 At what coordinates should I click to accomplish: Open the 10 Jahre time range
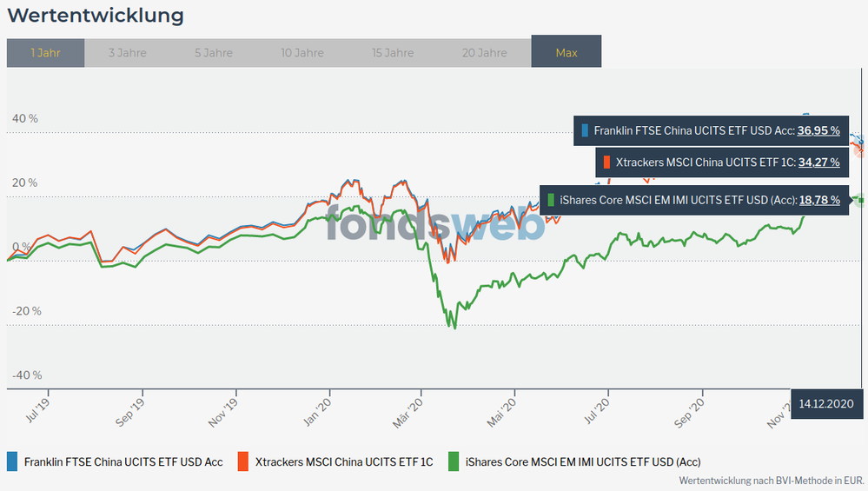click(x=302, y=53)
